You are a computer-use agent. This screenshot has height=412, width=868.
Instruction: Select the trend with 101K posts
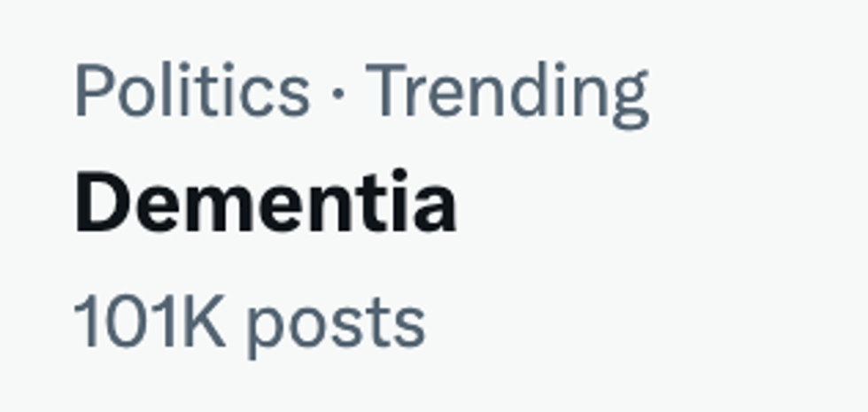[266, 204]
